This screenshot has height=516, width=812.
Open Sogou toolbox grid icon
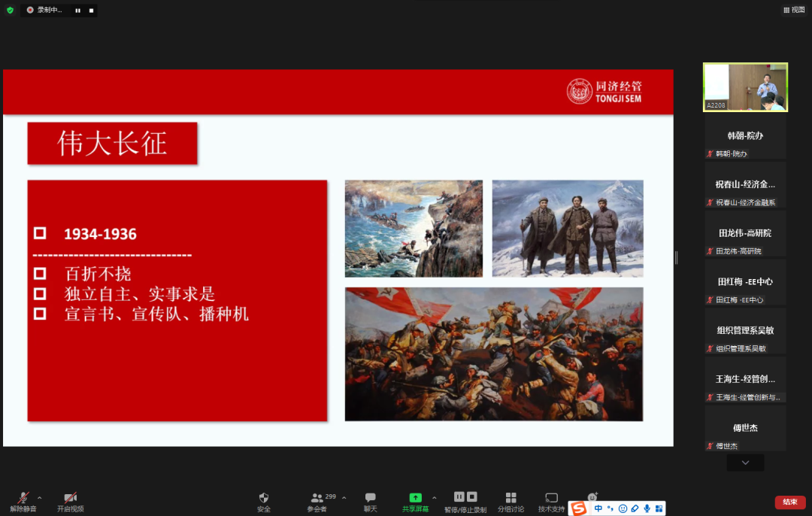point(659,508)
